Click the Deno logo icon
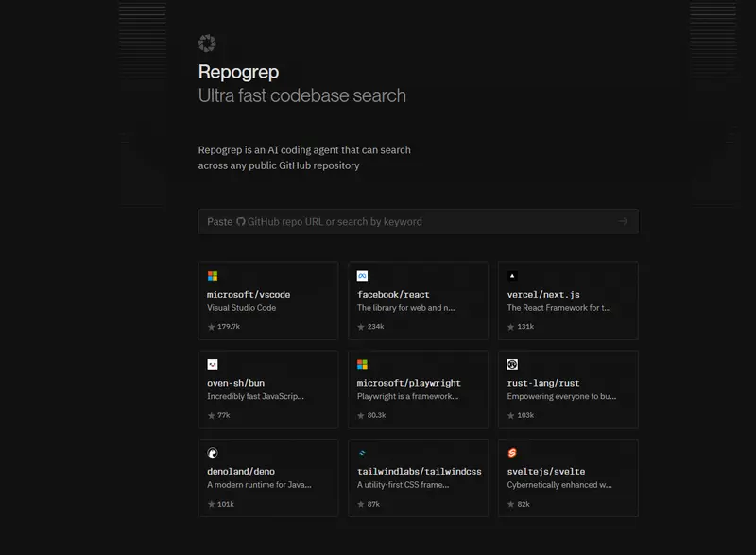The width and height of the screenshot is (756, 555). click(213, 453)
